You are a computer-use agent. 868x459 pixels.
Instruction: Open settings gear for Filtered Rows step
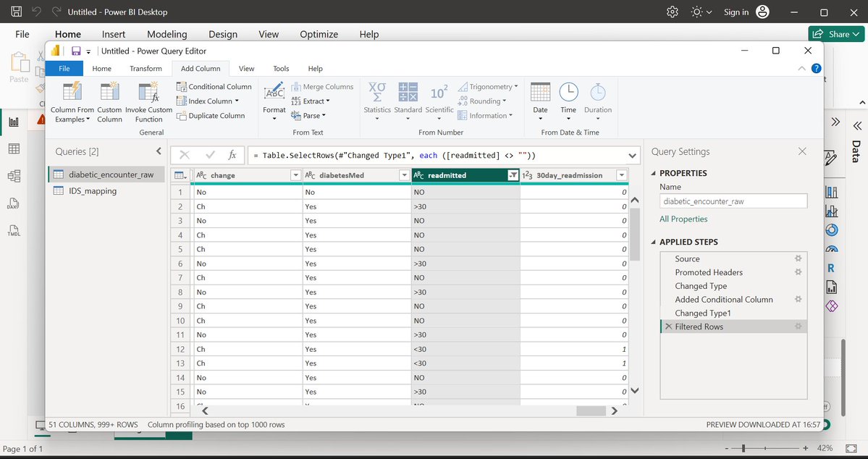(798, 327)
